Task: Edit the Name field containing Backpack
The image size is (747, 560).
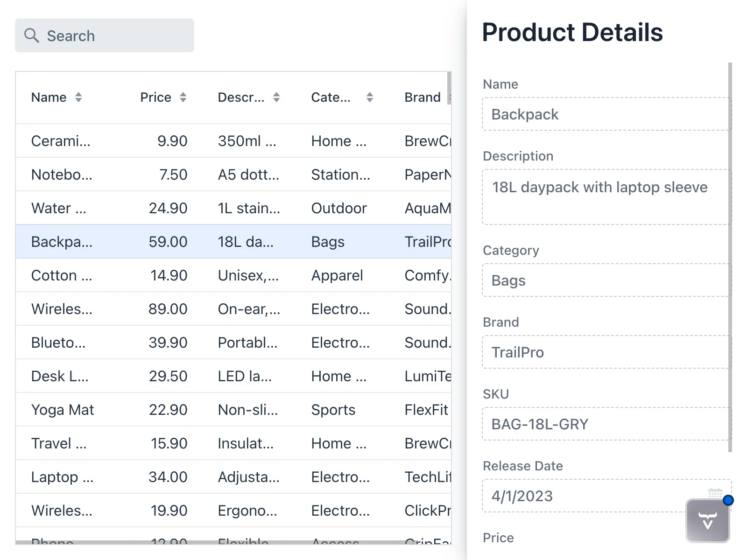Action: point(605,114)
